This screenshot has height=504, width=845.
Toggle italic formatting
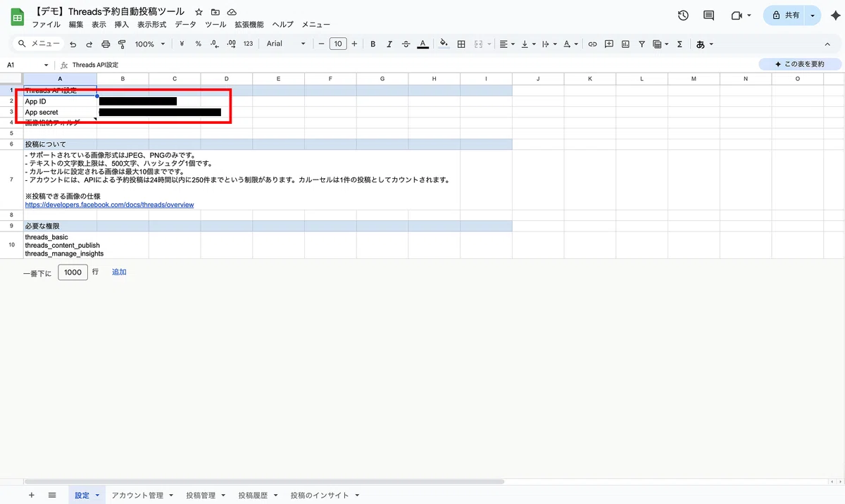coord(389,44)
